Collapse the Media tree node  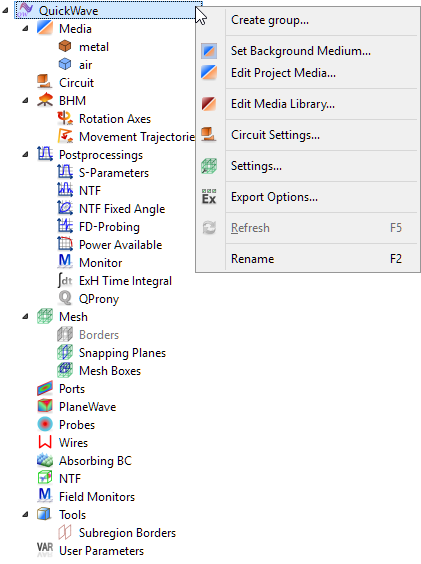coord(25,28)
